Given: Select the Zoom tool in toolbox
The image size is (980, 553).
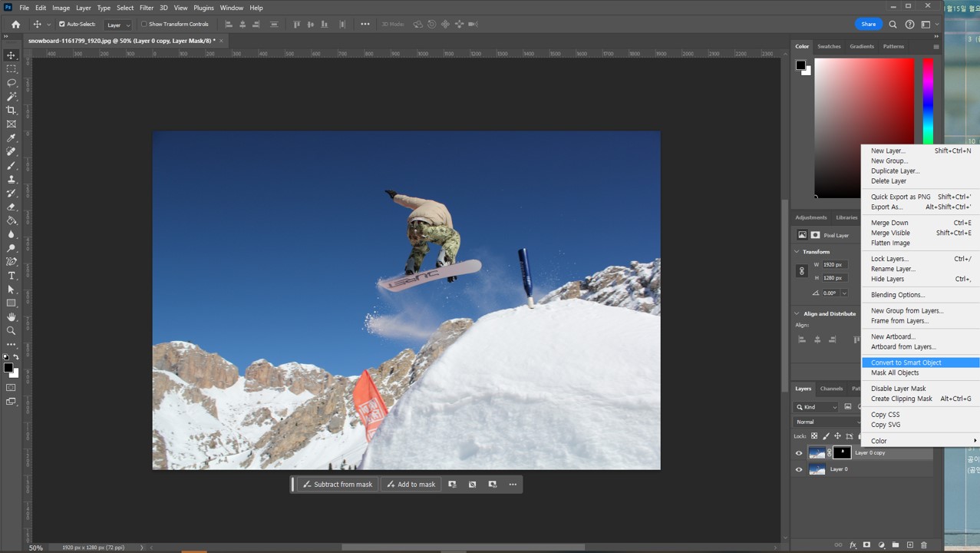Looking at the screenshot, I should click(11, 331).
